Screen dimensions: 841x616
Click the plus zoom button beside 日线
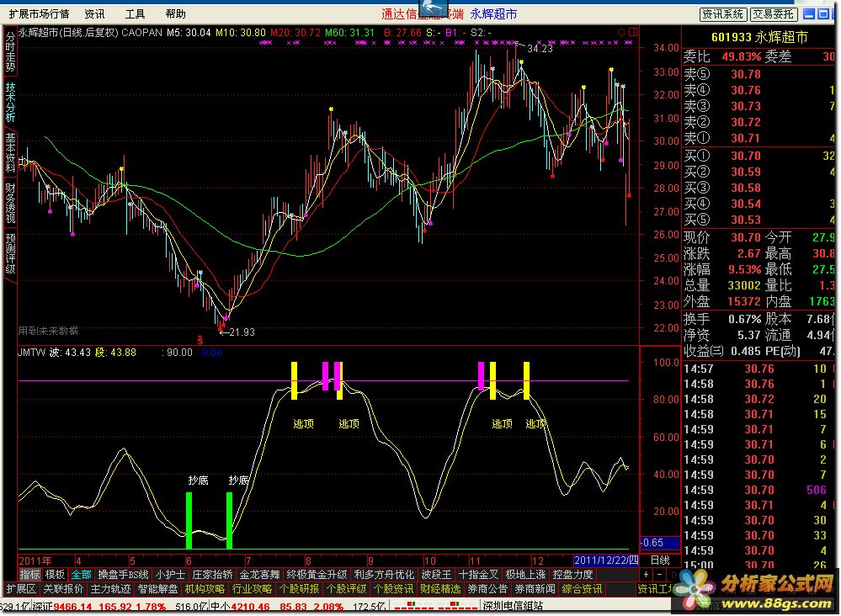coord(647,574)
